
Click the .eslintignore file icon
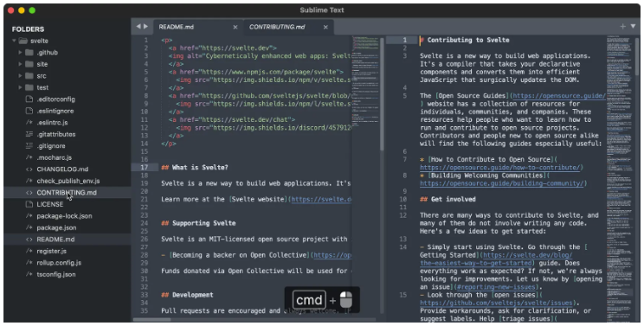point(29,111)
